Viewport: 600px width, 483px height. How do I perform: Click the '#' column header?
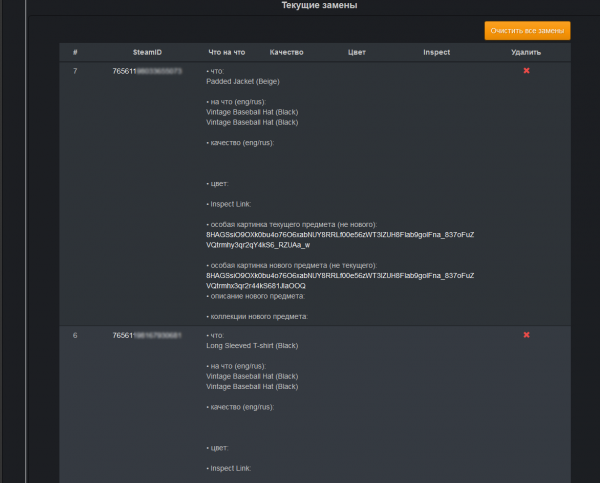click(x=76, y=52)
